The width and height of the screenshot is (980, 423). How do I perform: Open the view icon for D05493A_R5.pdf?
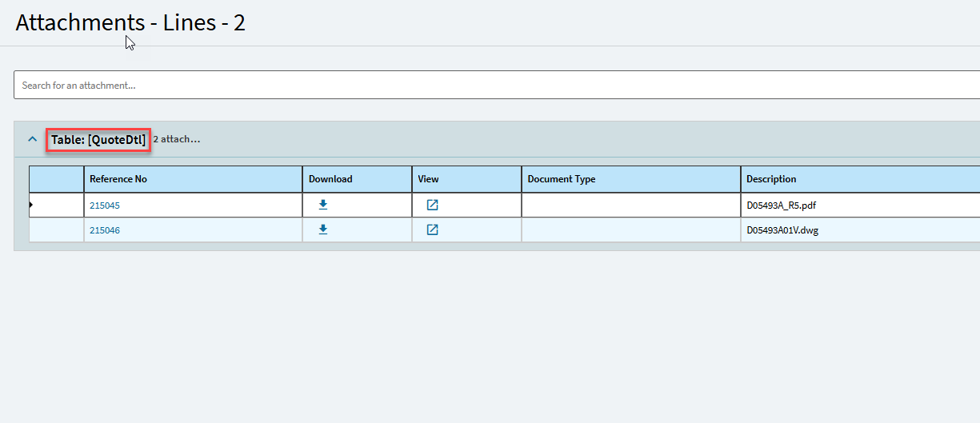pyautogui.click(x=432, y=205)
